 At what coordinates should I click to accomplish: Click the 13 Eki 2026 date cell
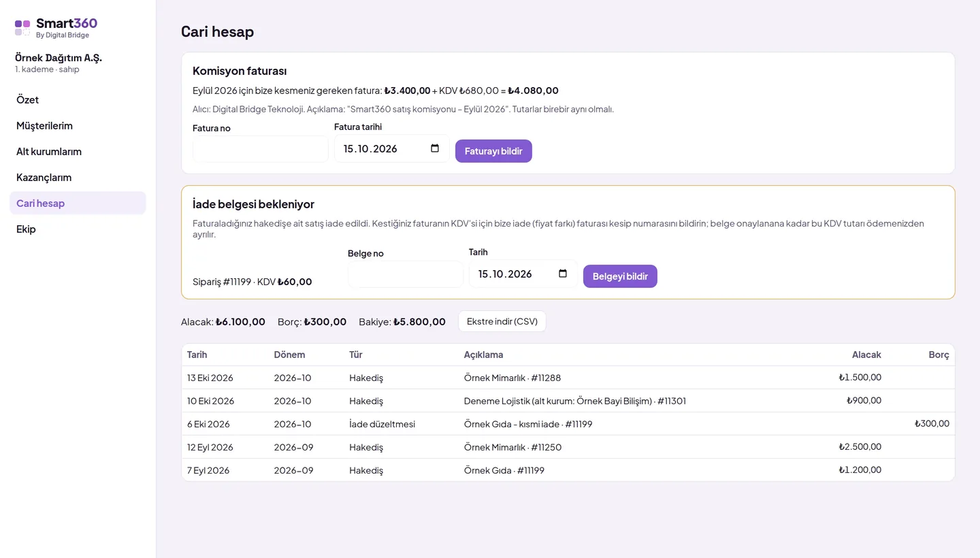pos(210,378)
